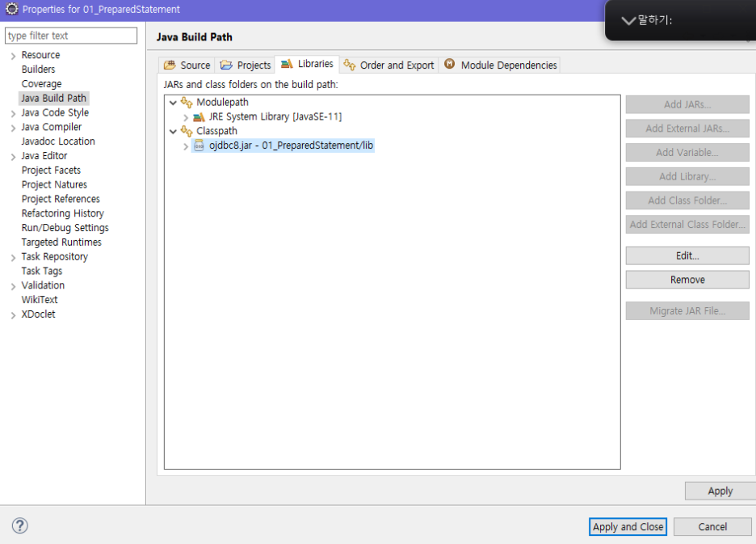
Task: Click the Migrate JAR File... button
Action: pyautogui.click(x=687, y=311)
